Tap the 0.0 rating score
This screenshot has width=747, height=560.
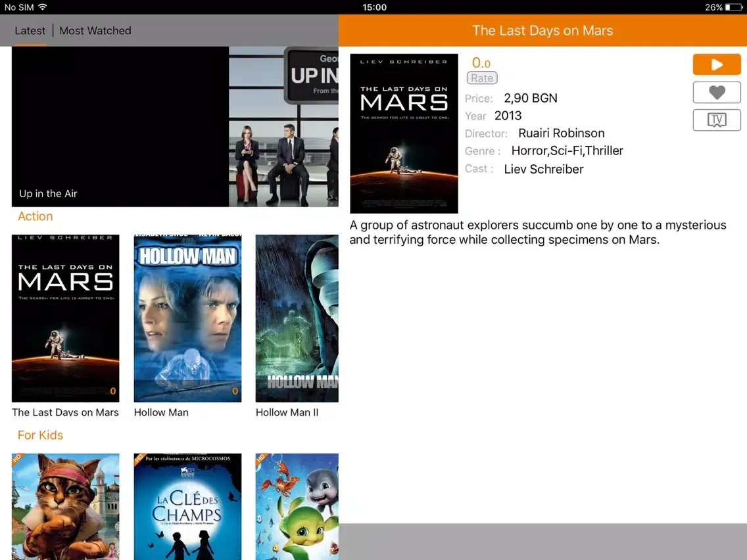481,63
